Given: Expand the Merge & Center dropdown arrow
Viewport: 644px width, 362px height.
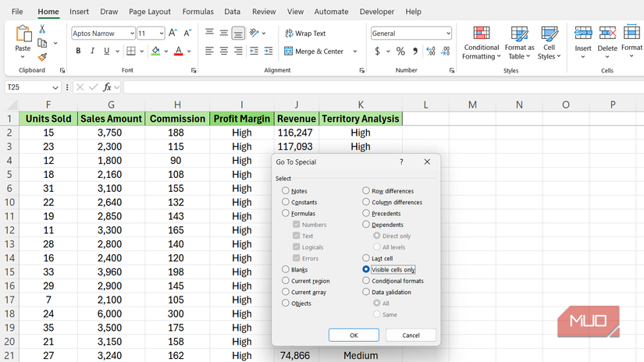Looking at the screenshot, I should (x=355, y=51).
